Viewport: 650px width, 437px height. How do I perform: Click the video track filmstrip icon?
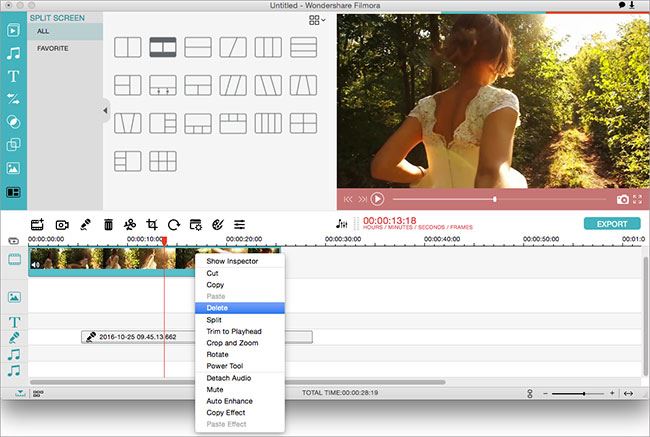(x=14, y=260)
